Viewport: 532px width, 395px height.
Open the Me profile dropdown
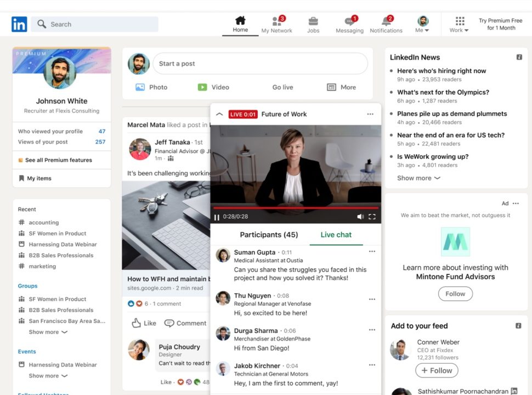click(422, 25)
